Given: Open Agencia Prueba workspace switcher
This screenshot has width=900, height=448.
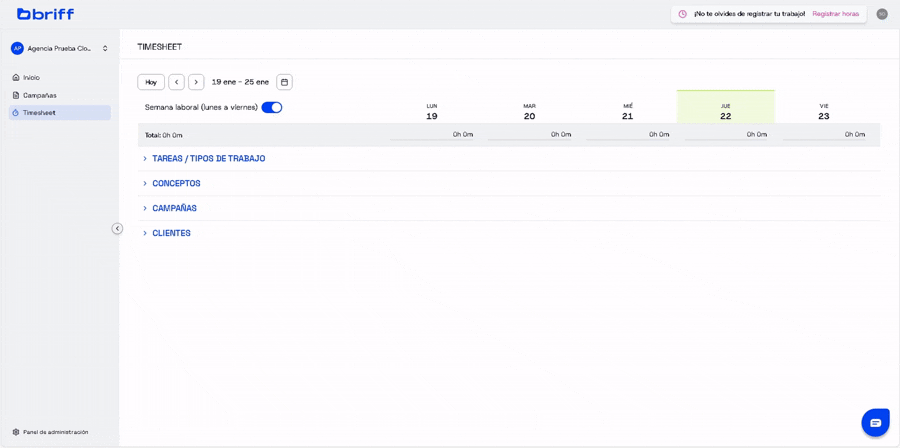Looking at the screenshot, I should click(x=60, y=49).
